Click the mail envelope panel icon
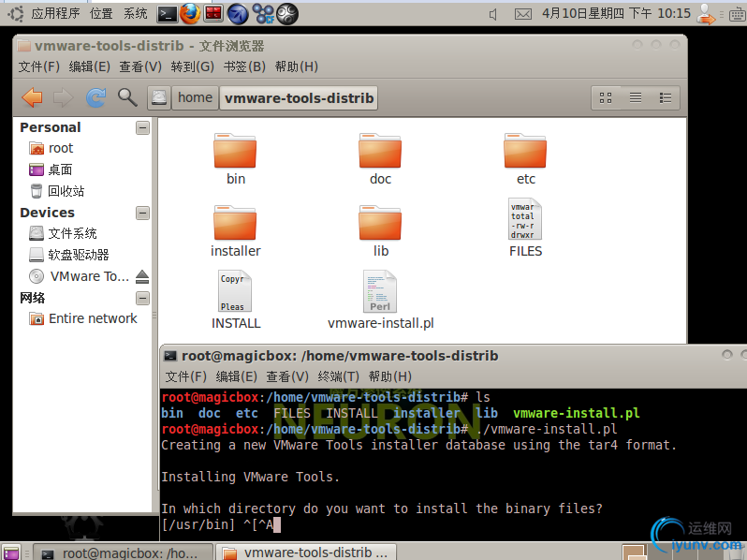This screenshot has width=747, height=560. [x=523, y=14]
